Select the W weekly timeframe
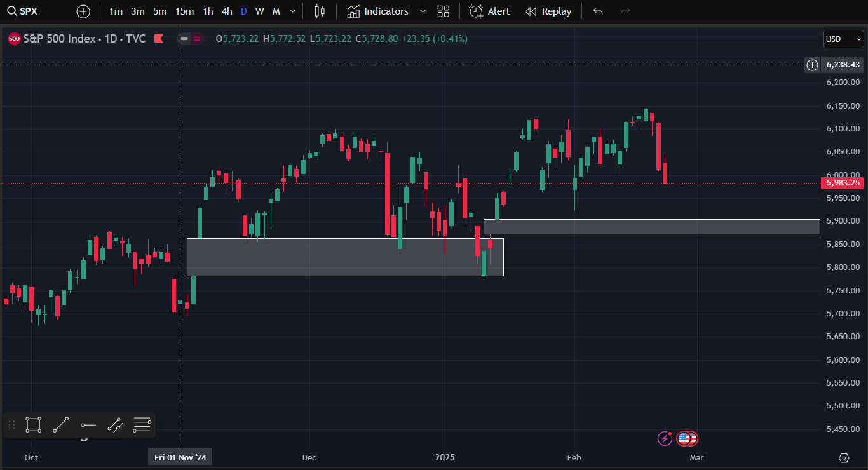Image resolution: width=868 pixels, height=470 pixels. 259,11
